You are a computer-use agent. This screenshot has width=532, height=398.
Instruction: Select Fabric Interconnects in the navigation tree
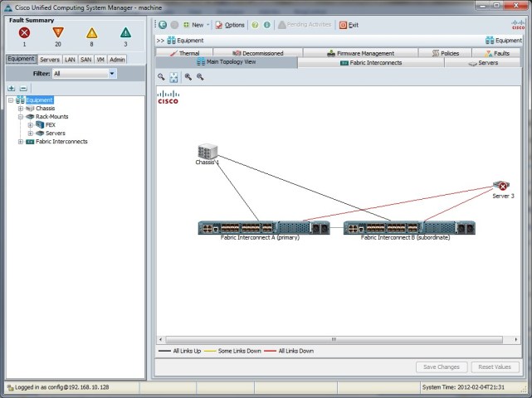[x=61, y=142]
